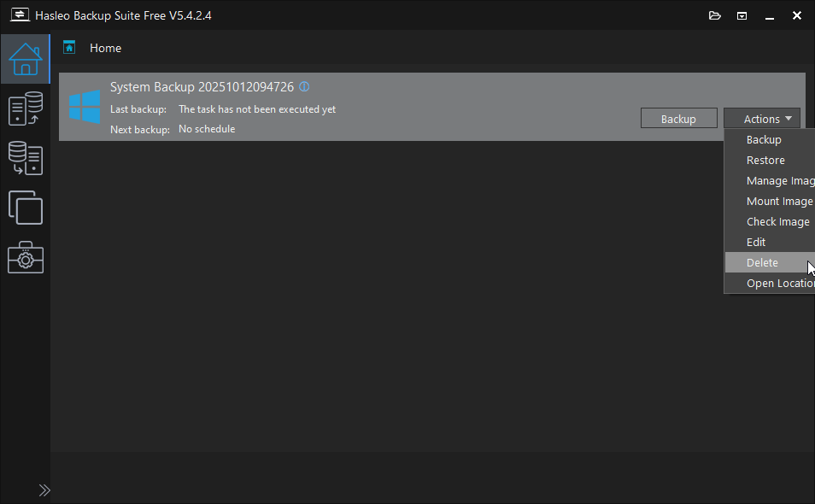The image size is (815, 504).
Task: Expand the sidebar with double-chevron icon
Action: 44,490
